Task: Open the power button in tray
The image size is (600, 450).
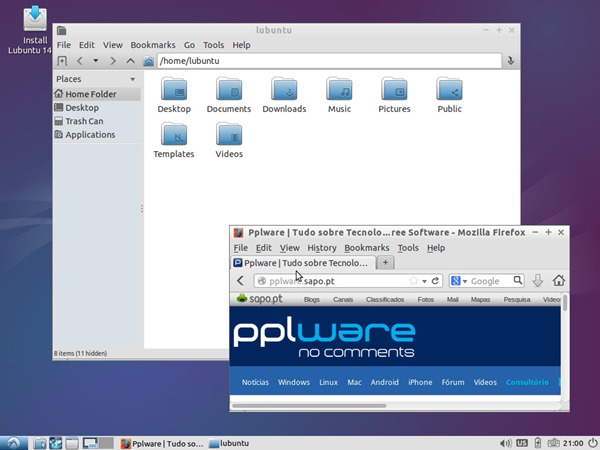Action: (x=592, y=443)
